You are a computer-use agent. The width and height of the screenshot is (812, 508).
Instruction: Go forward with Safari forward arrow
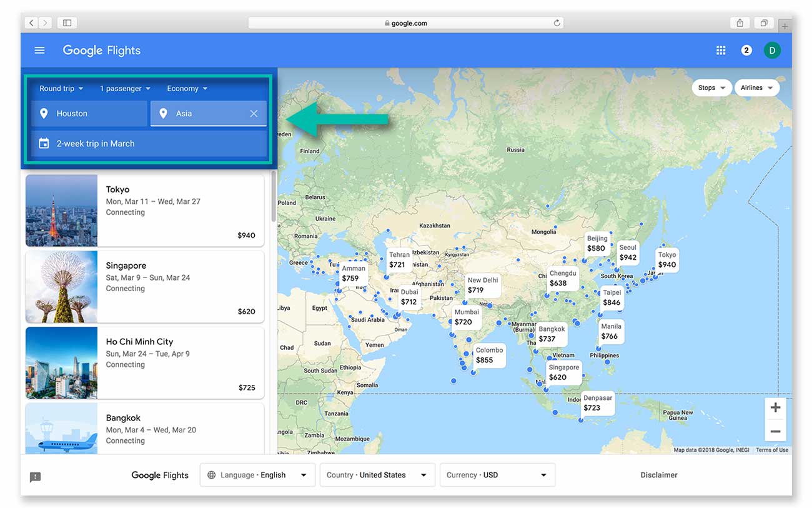click(x=45, y=22)
